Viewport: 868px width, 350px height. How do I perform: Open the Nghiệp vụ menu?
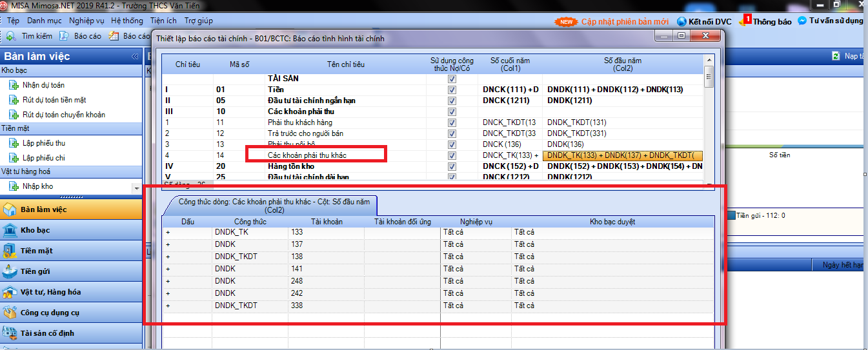point(86,21)
